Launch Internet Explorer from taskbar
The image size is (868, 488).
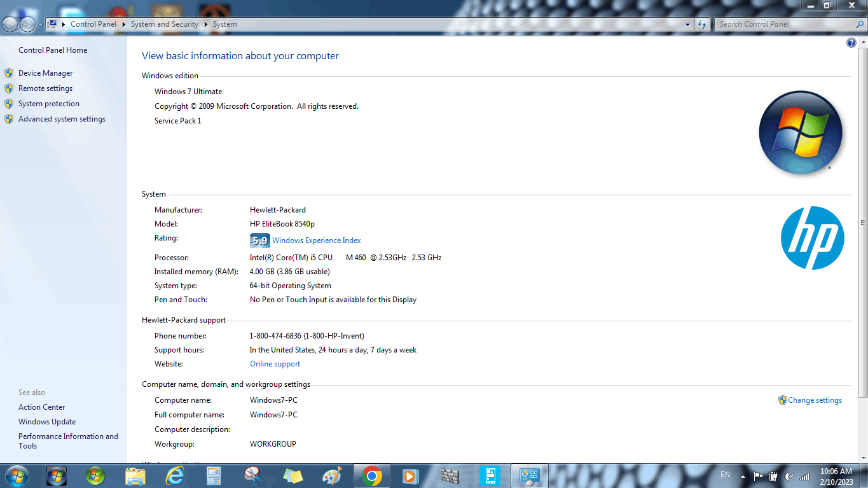pyautogui.click(x=175, y=475)
